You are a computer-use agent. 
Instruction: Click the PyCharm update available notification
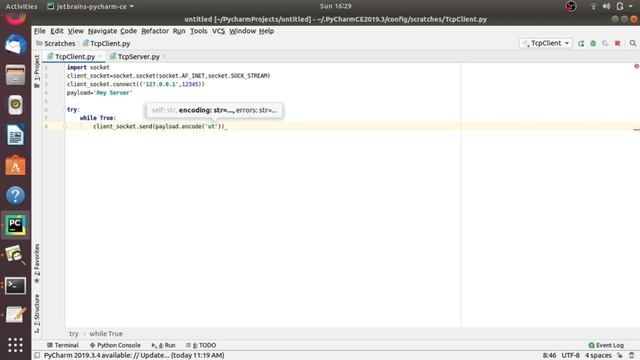(134, 356)
